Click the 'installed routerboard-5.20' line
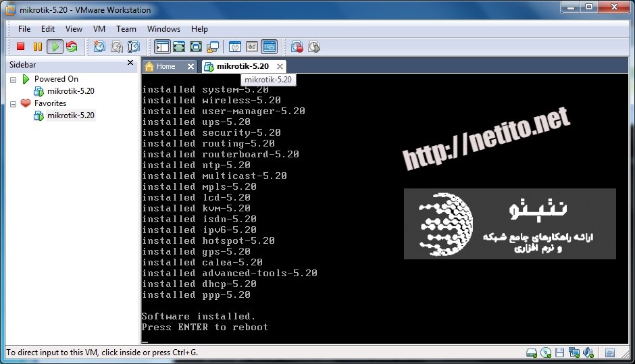 [x=220, y=154]
